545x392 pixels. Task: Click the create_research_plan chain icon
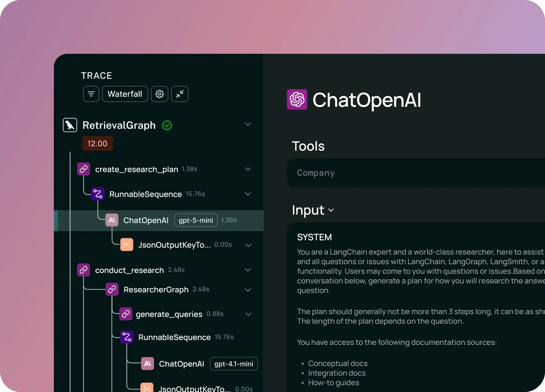84,169
